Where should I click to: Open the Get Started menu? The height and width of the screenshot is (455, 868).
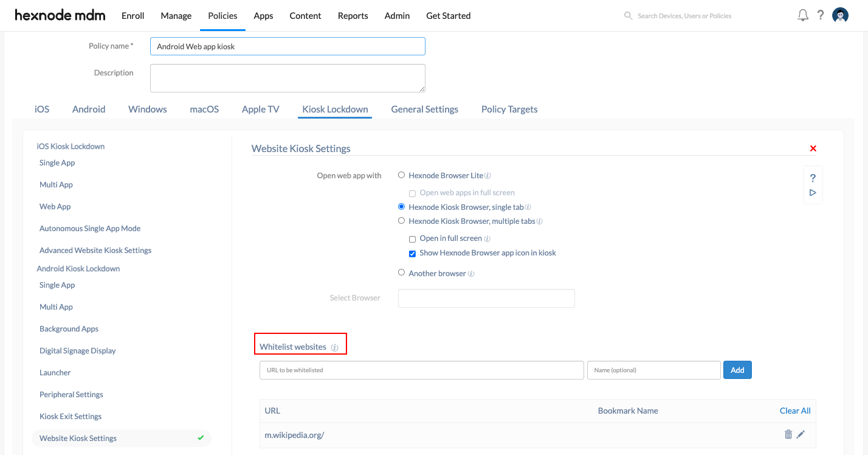(449, 16)
